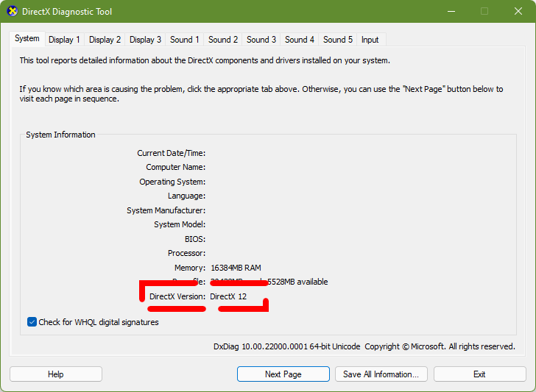Click the 'Processor:' label
The image size is (536, 392).
187,253
